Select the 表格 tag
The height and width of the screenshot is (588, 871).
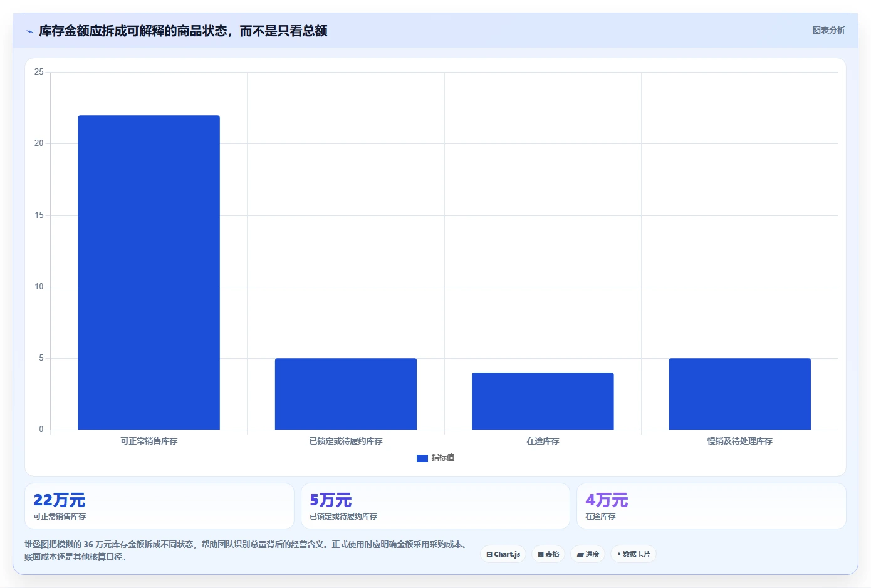pyautogui.click(x=548, y=554)
